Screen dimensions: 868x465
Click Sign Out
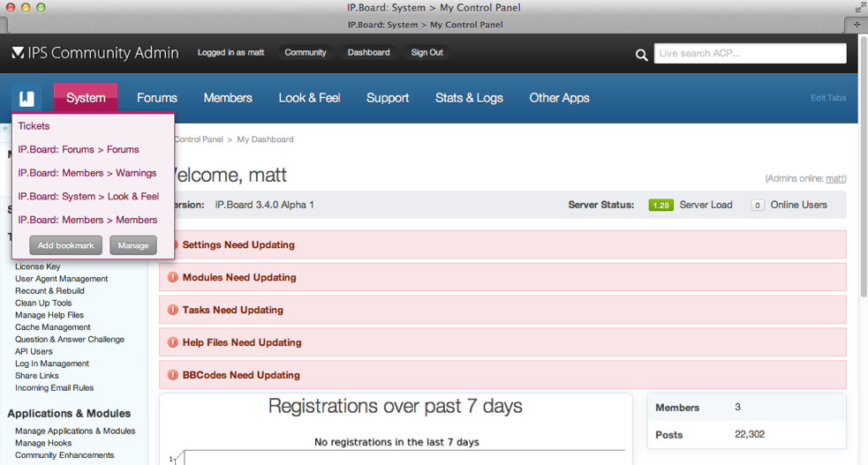point(426,53)
